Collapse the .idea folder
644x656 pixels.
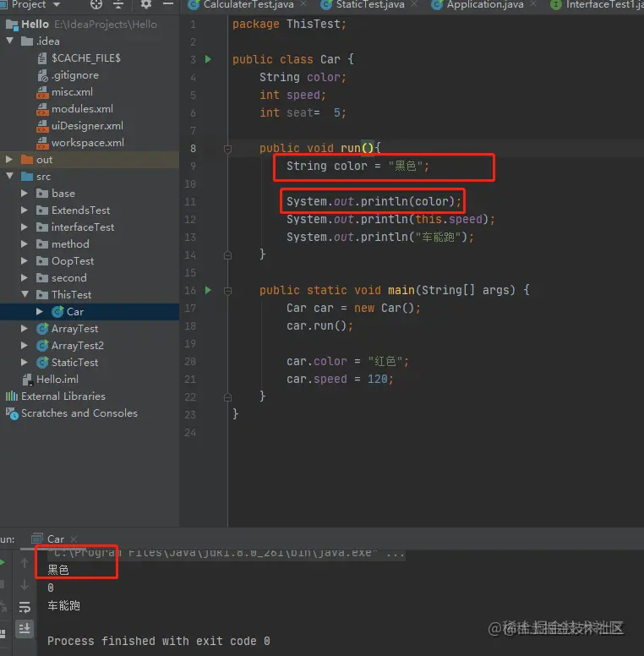[9, 41]
